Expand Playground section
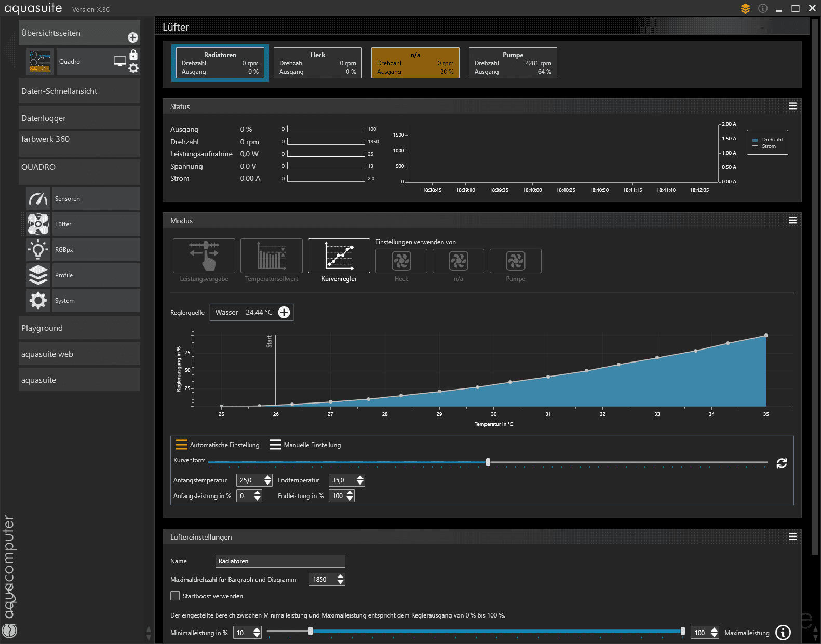The height and width of the screenshot is (644, 821). pyautogui.click(x=79, y=328)
